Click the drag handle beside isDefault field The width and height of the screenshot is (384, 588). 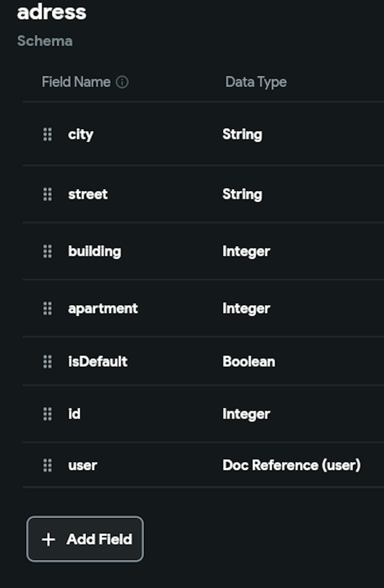(x=47, y=362)
